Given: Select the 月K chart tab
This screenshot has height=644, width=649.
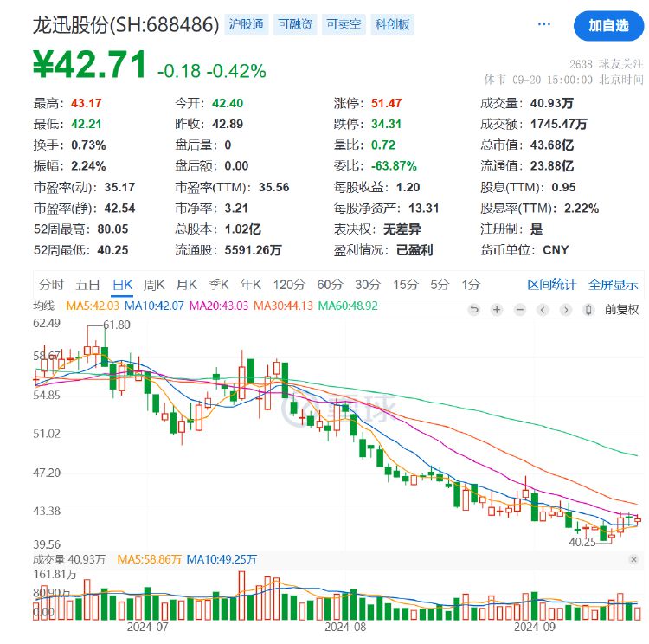Looking at the screenshot, I should click(x=186, y=285).
